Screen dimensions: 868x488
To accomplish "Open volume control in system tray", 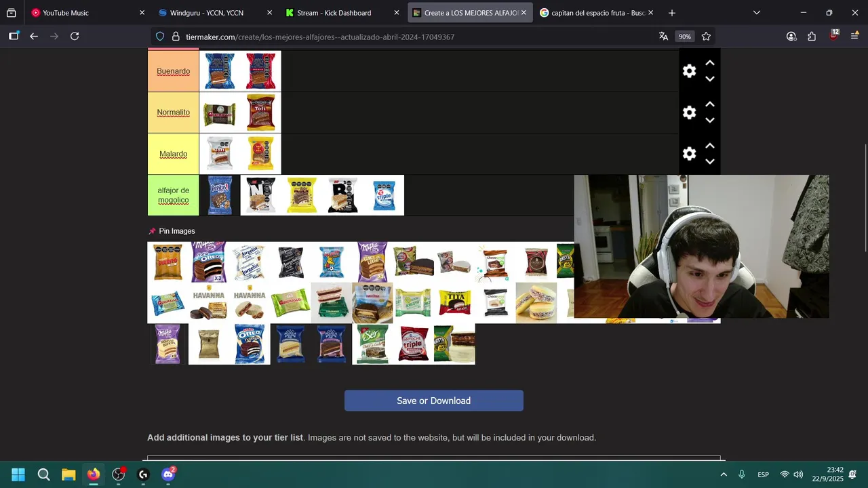I will 798,474.
